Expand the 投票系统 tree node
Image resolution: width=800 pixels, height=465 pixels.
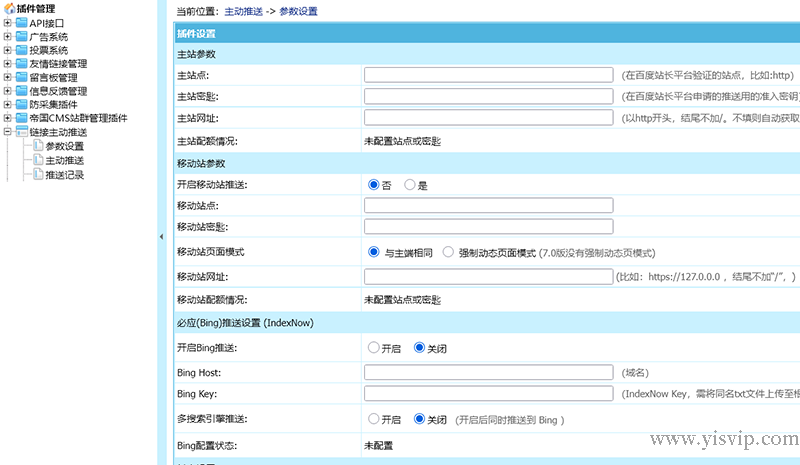[7, 50]
